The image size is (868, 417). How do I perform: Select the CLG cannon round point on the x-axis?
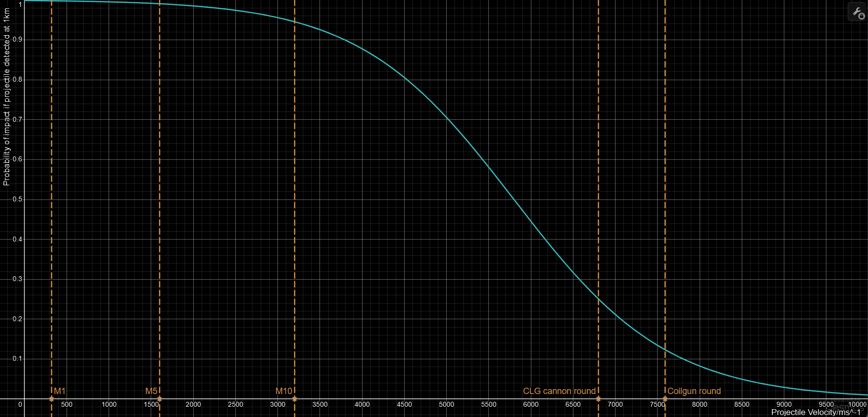(x=598, y=399)
